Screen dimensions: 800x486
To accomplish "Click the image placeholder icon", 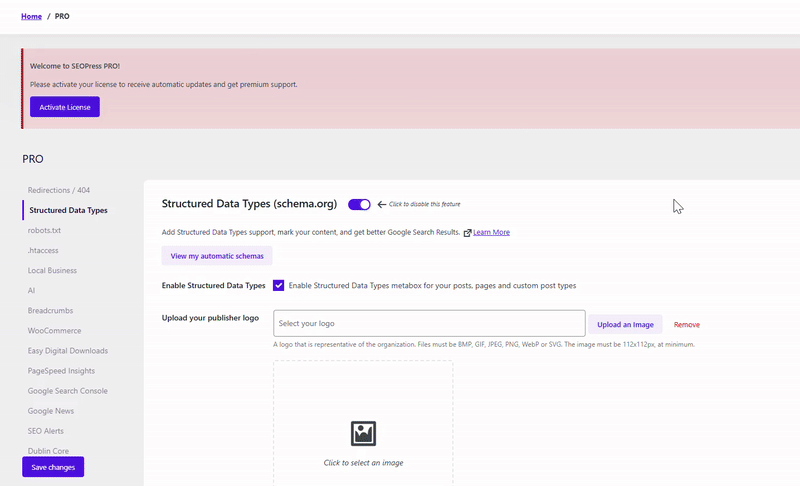I will point(363,433).
